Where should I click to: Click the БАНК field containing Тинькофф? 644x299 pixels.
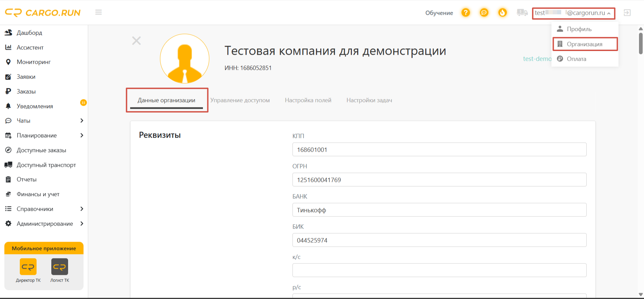[x=439, y=210]
